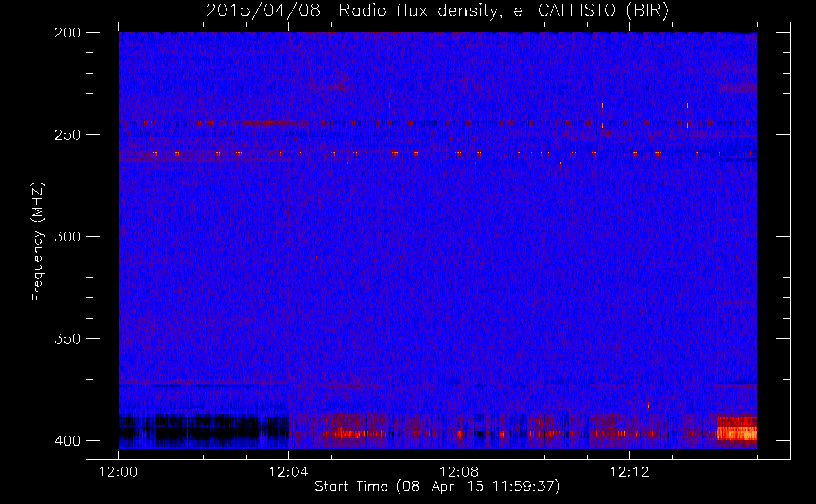816x504 pixels.
Task: Click the bright burst near 400 MHz after 12:13
Action: [737, 429]
